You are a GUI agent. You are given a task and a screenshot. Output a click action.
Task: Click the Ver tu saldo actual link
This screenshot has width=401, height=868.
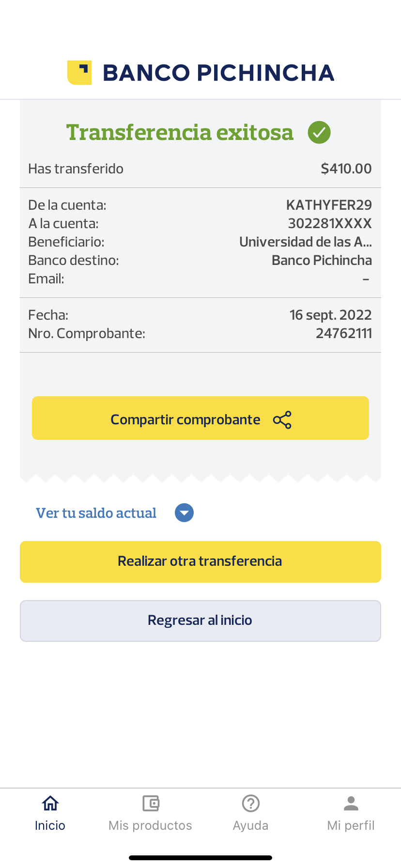pos(96,513)
